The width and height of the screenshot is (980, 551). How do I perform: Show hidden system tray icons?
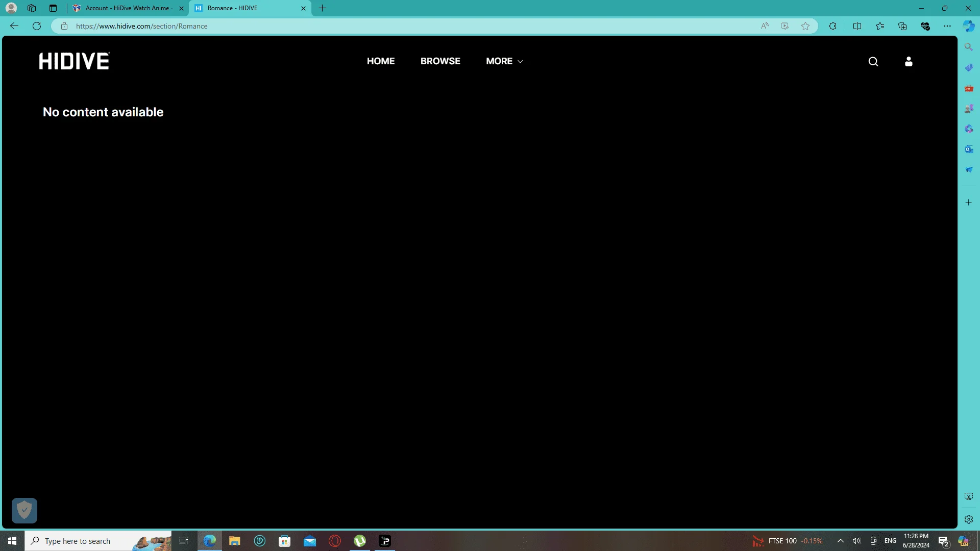[840, 541]
